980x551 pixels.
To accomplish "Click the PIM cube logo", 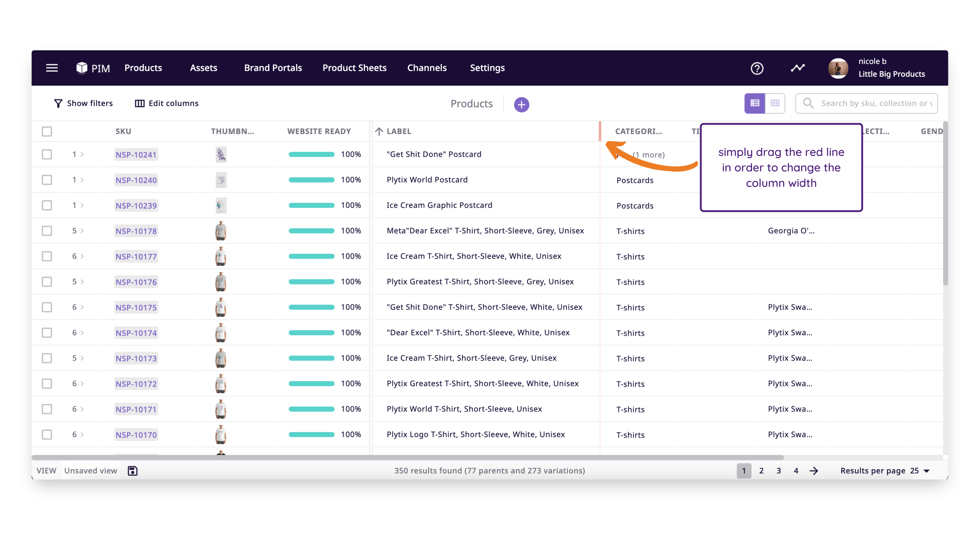I will point(81,68).
